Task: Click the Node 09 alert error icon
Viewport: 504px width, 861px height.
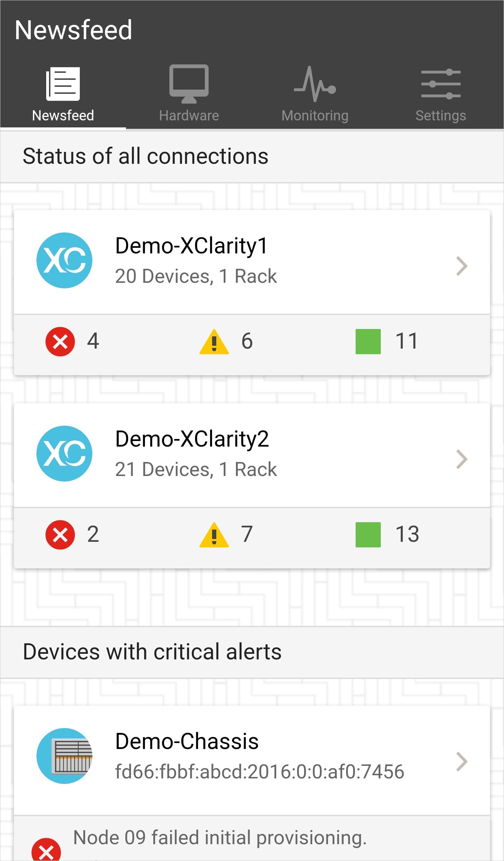Action: 46,850
